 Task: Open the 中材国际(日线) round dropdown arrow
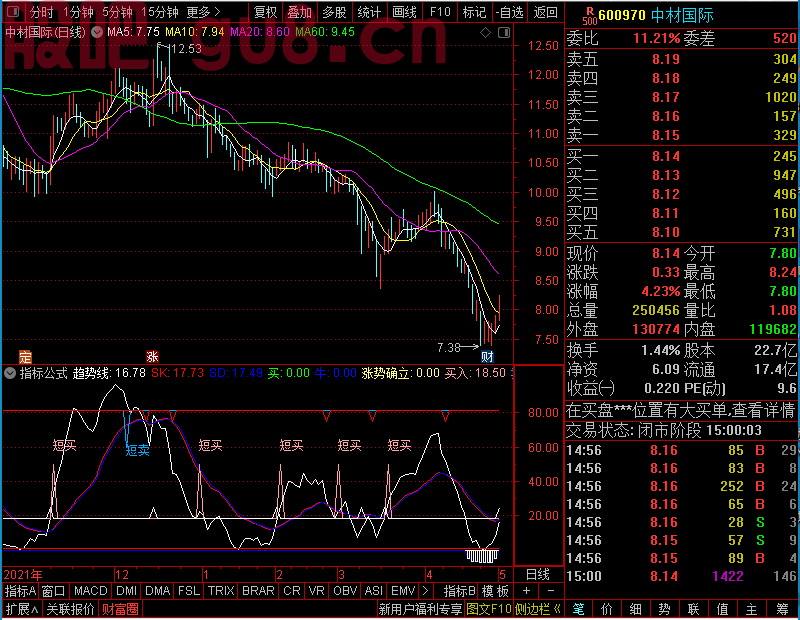(x=97, y=32)
